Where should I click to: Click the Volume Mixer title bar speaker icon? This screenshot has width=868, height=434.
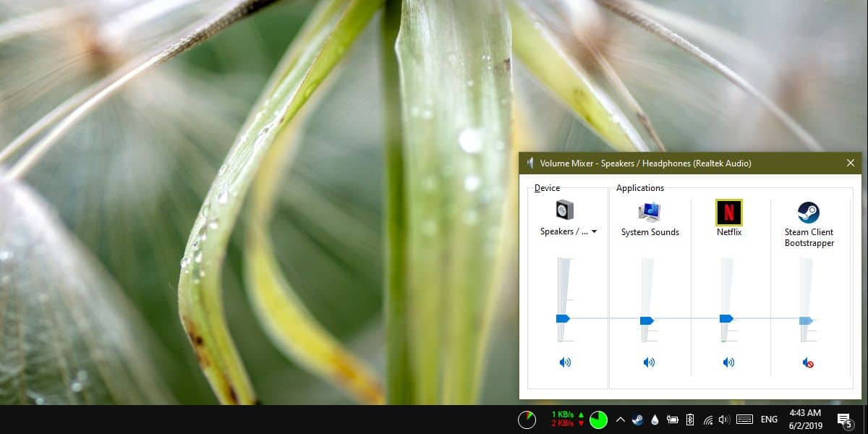click(530, 163)
